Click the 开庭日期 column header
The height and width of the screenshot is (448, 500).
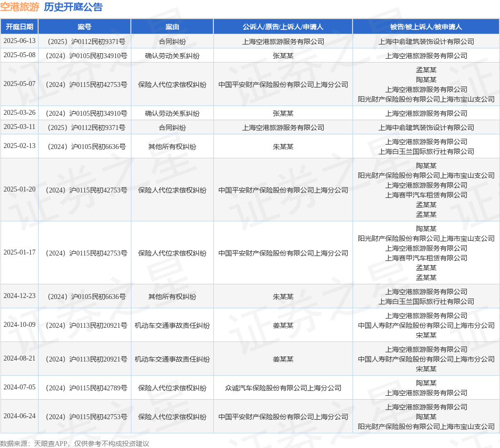pos(20,27)
